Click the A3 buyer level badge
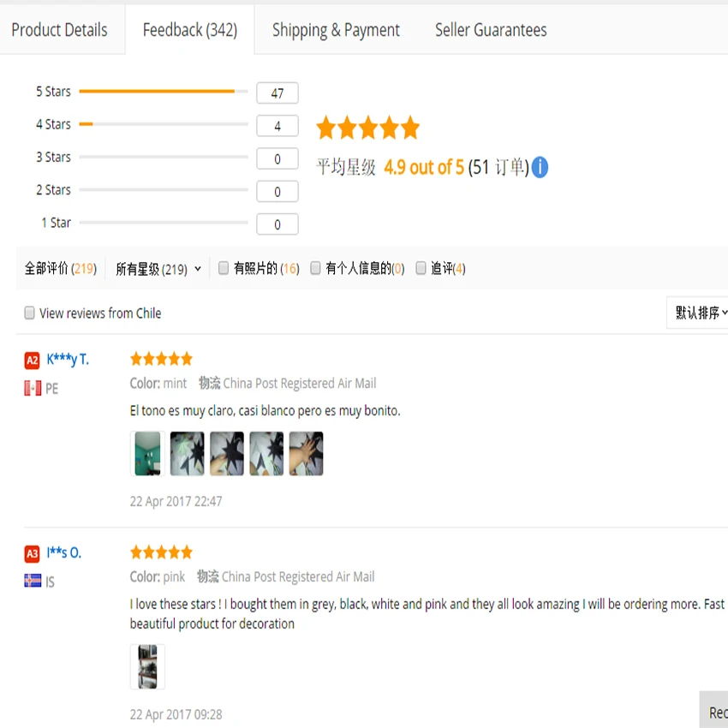The image size is (728, 728). [32, 553]
